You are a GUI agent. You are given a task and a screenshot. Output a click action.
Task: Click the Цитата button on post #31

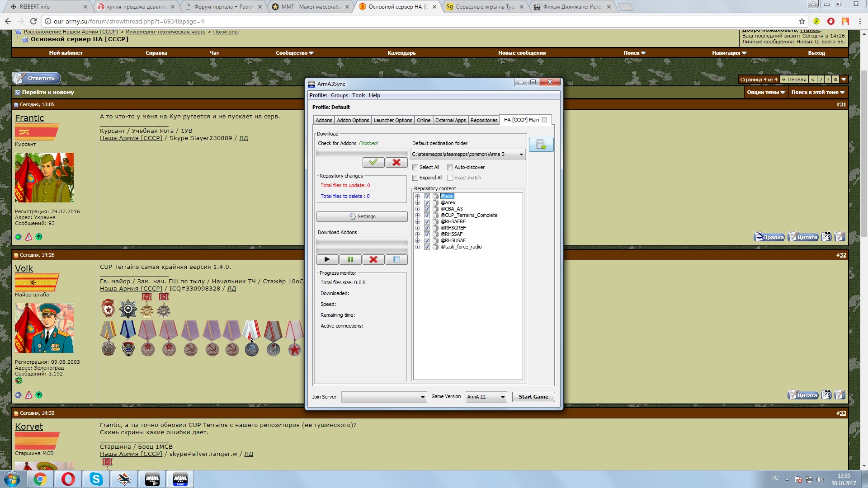click(803, 237)
